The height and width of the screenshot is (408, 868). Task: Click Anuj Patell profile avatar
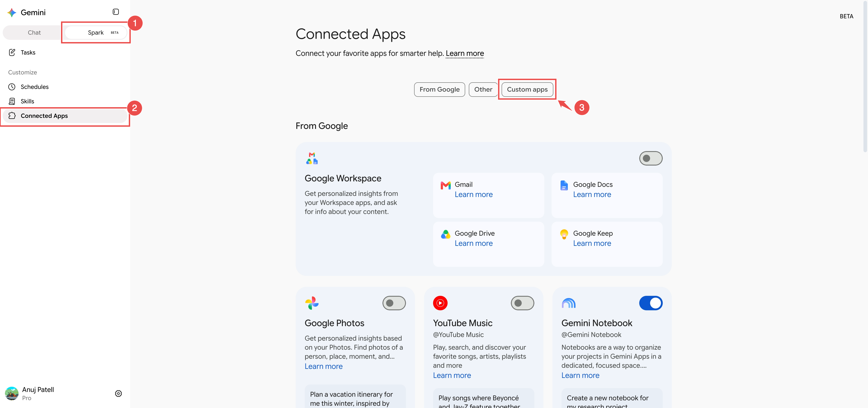[12, 394]
